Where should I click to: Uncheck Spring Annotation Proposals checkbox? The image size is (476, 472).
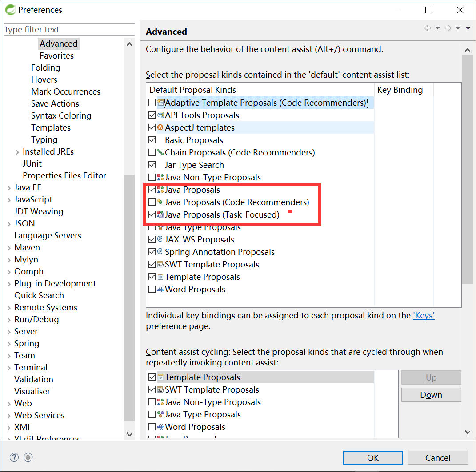152,252
